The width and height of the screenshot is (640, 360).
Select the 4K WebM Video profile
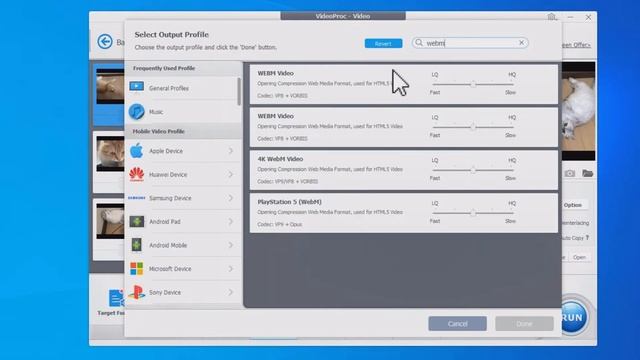404,169
